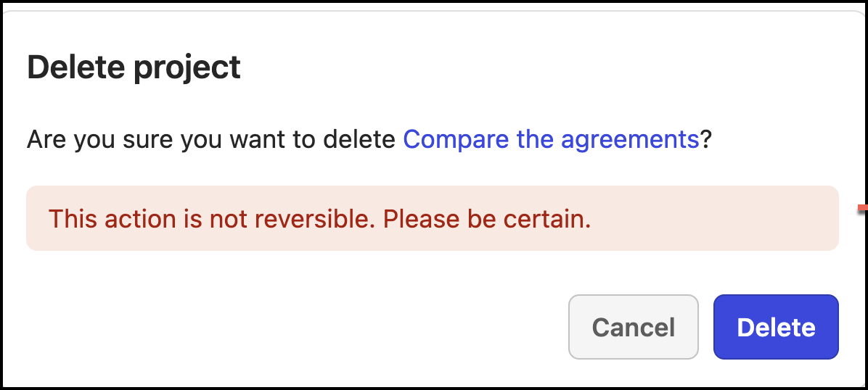The height and width of the screenshot is (390, 868).
Task: Click the blue Delete button
Action: [776, 327]
